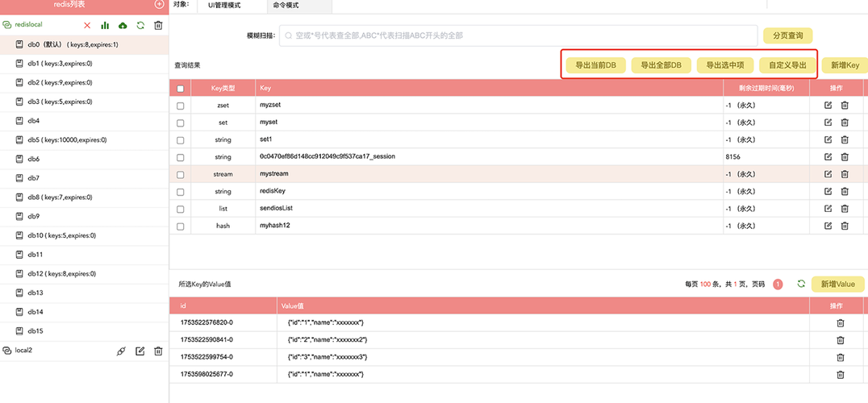The width and height of the screenshot is (868, 403).
Task: Refresh the redislocal connection
Action: tap(140, 26)
